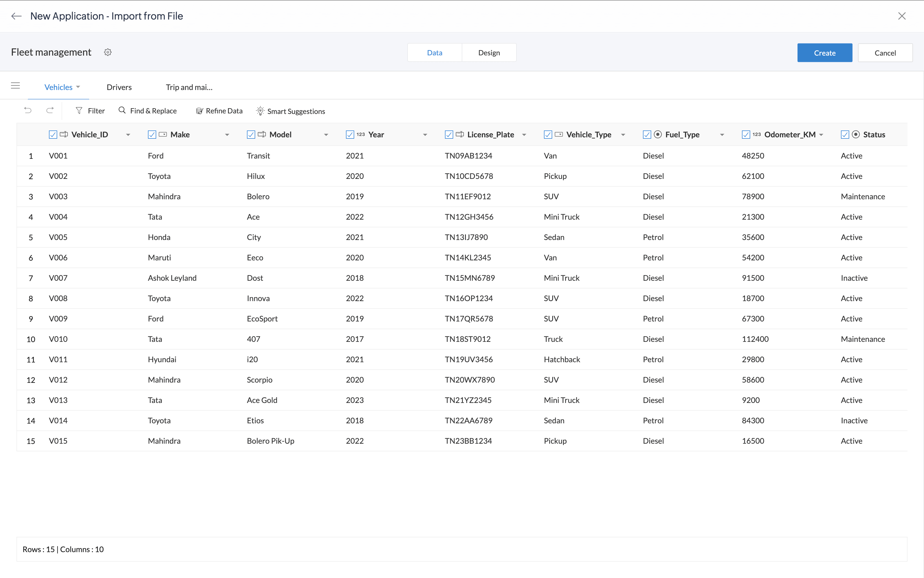Uncheck the Make column checkbox
The height and width of the screenshot is (578, 924).
pyautogui.click(x=152, y=135)
